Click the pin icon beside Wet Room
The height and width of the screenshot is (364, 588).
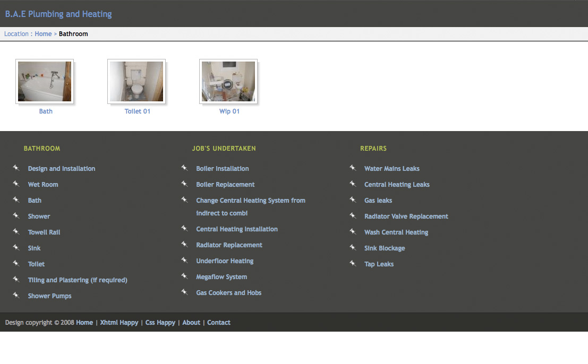[16, 184]
